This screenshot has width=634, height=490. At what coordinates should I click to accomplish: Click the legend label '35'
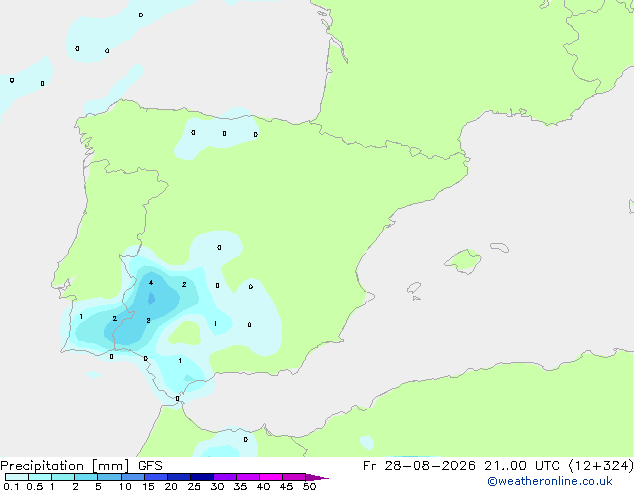pos(240,486)
